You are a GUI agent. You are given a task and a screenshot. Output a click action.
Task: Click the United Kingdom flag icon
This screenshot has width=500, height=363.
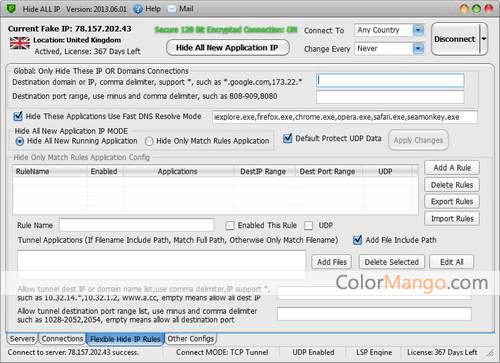(20, 43)
